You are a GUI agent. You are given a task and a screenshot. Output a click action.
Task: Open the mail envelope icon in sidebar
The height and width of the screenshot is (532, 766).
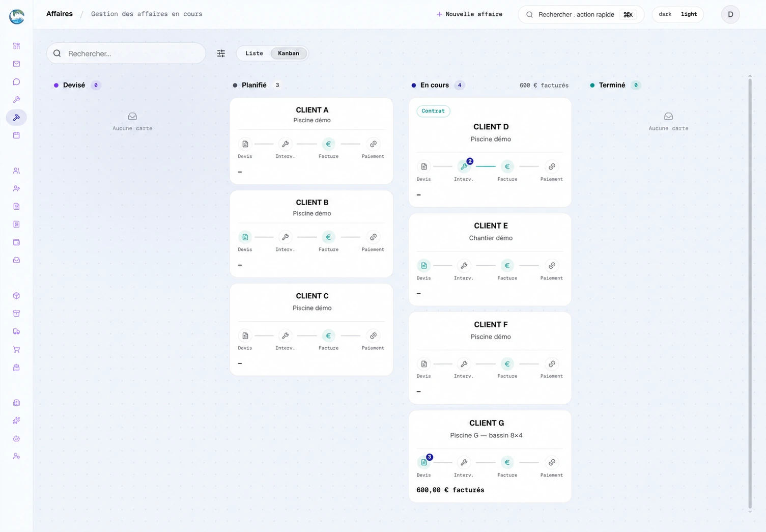coord(16,64)
